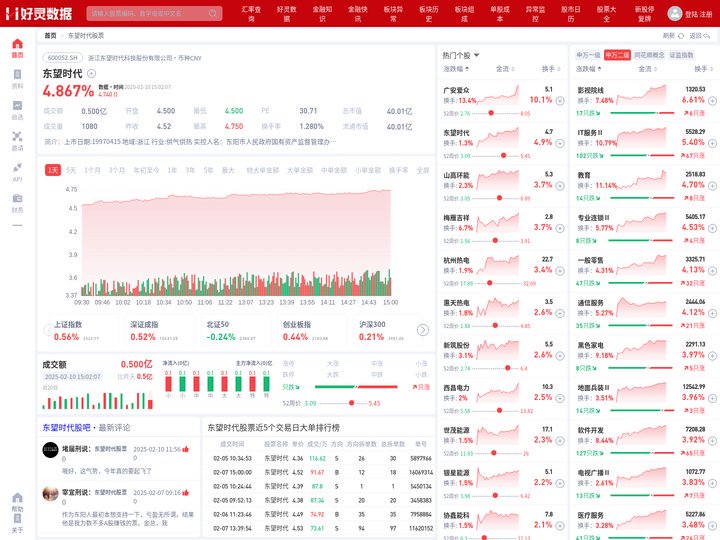Toggle 小单金额 chart overlay
720x540 pixels.
[368, 170]
